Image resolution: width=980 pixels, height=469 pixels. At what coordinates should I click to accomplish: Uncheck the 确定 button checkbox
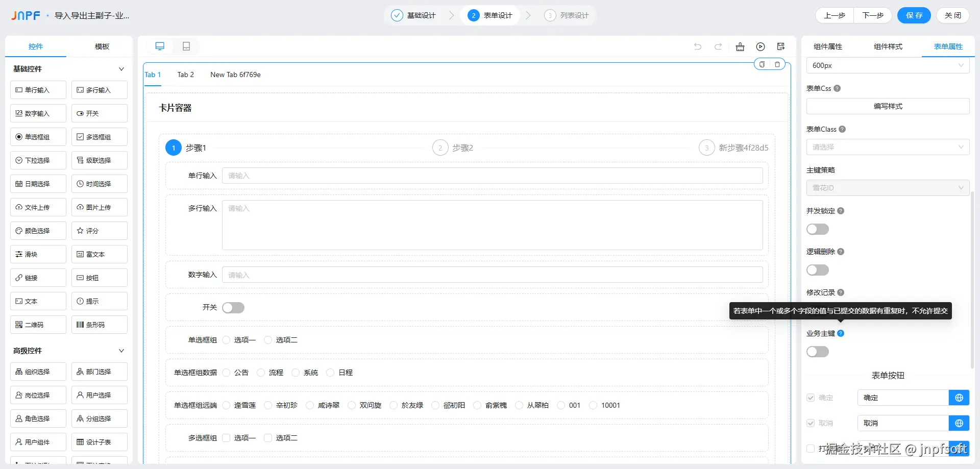pos(811,398)
